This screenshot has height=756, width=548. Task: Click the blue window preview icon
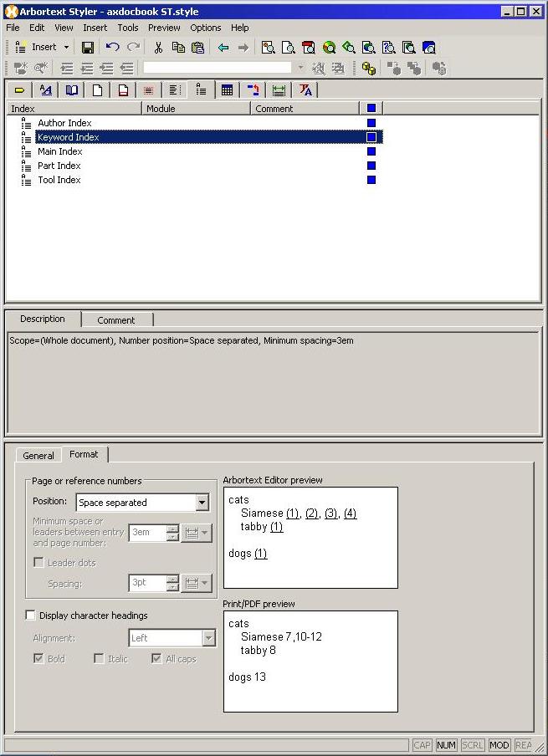click(x=428, y=47)
